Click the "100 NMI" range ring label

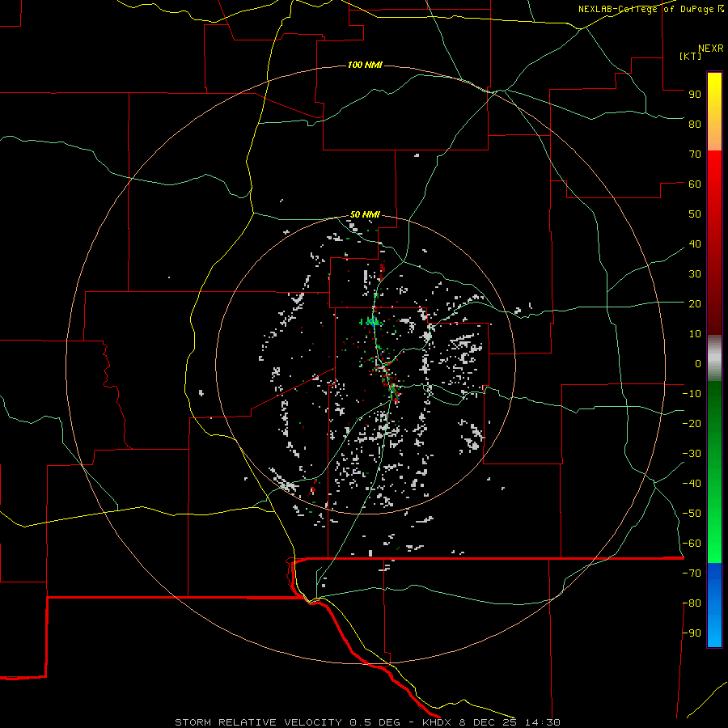point(365,65)
